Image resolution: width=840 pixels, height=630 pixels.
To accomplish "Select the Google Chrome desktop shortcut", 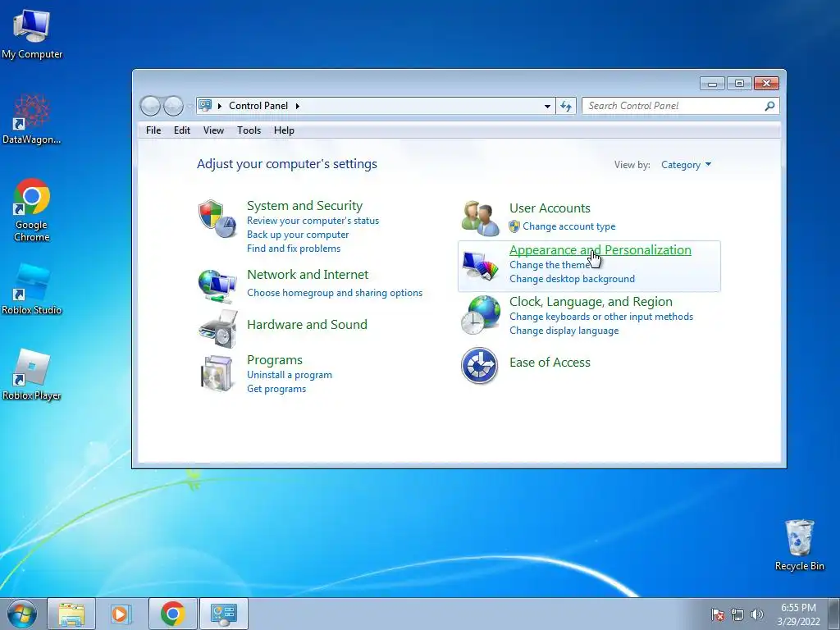I will 32,210.
